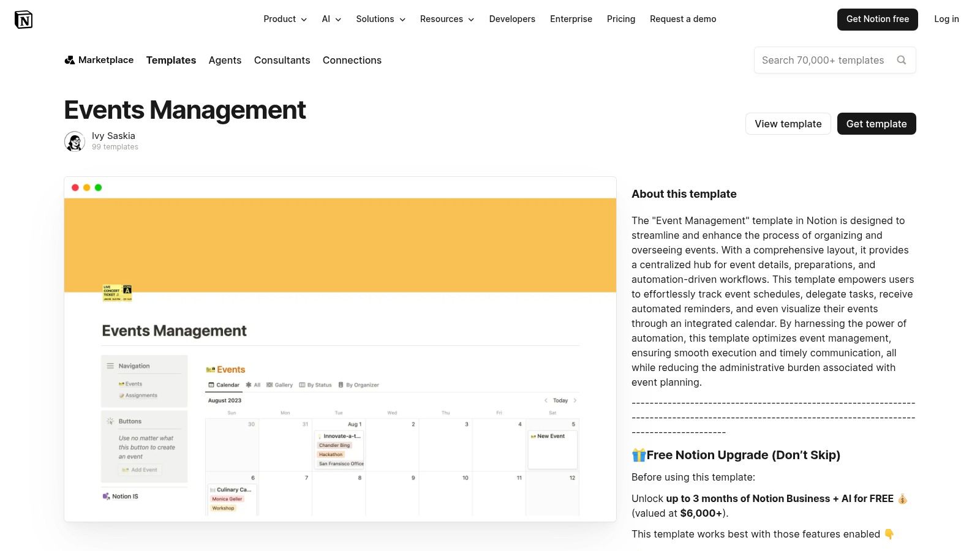Click the By Status view tab in preview

315,385
